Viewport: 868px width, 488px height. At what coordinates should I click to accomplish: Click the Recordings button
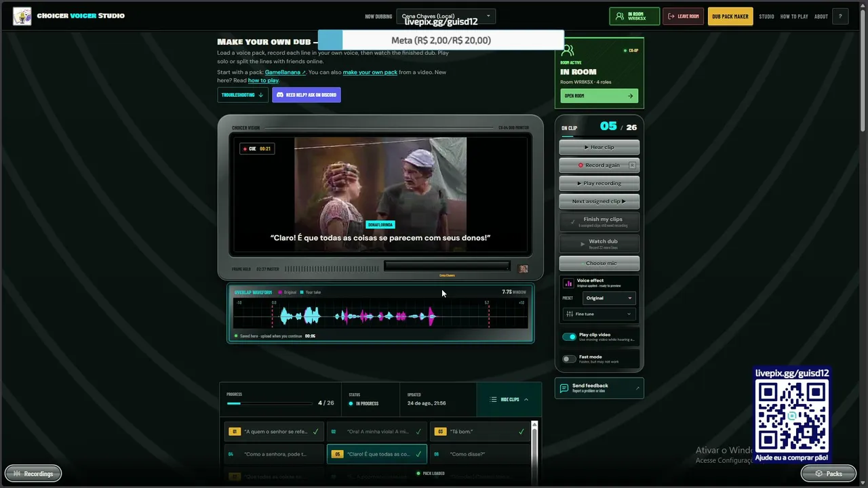tap(33, 474)
